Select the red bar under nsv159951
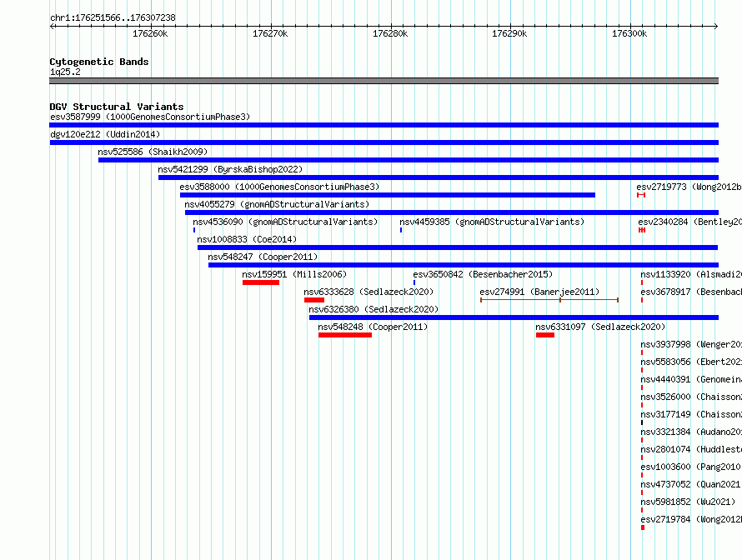The height and width of the screenshot is (560, 742). [x=261, y=282]
